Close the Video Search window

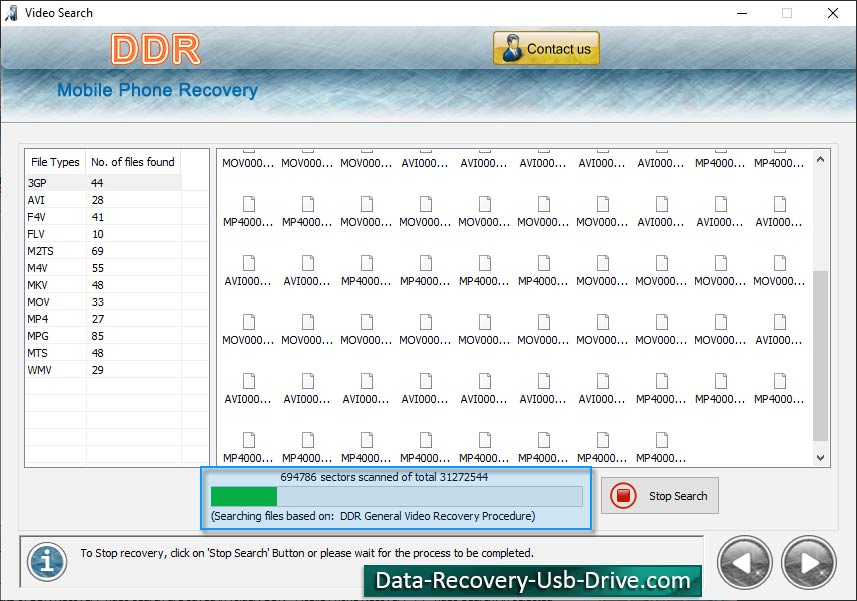832,13
